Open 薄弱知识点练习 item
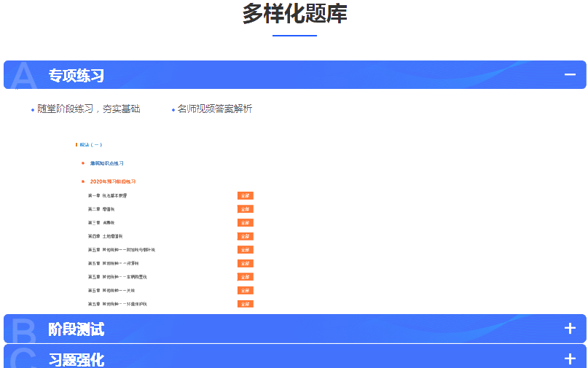The width and height of the screenshot is (588, 368). 106,163
